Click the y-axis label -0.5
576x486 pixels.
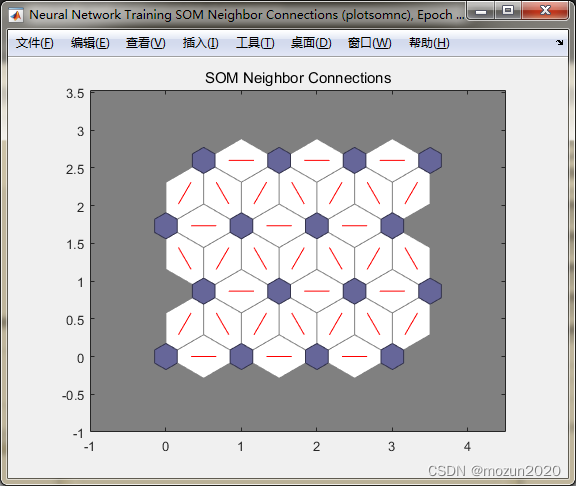tap(73, 396)
